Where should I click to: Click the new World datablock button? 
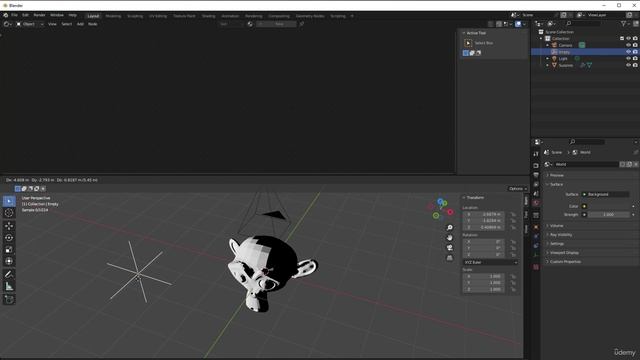[x=629, y=164]
